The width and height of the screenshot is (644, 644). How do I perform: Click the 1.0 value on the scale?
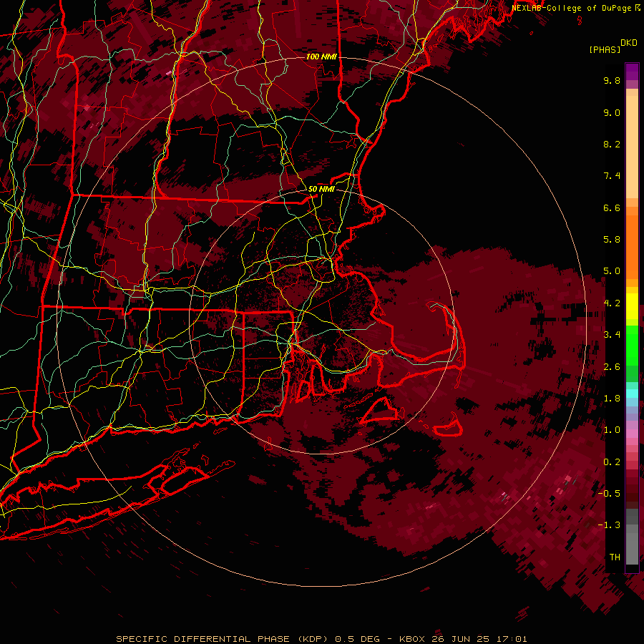click(612, 430)
